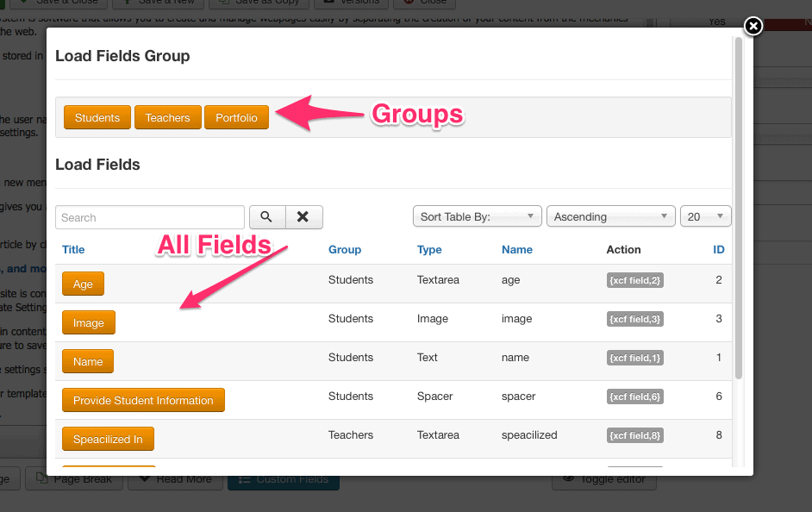Sort table by Name column header

pyautogui.click(x=516, y=250)
